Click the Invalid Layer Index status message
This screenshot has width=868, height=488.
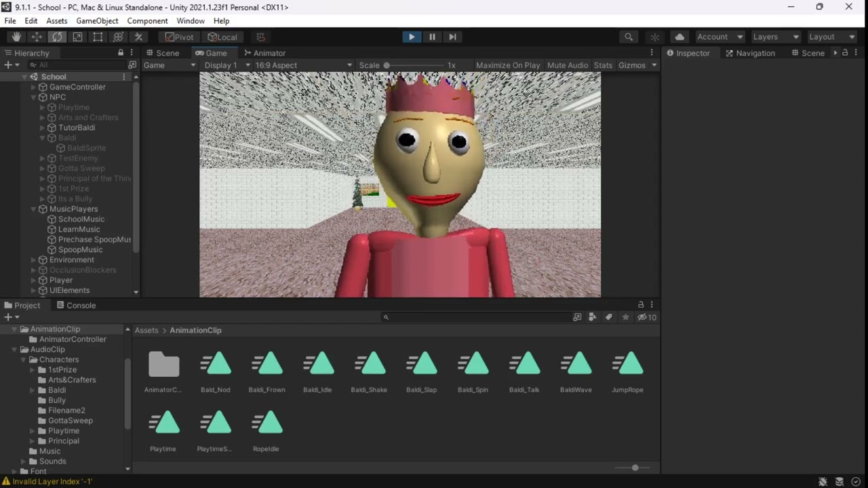point(52,481)
